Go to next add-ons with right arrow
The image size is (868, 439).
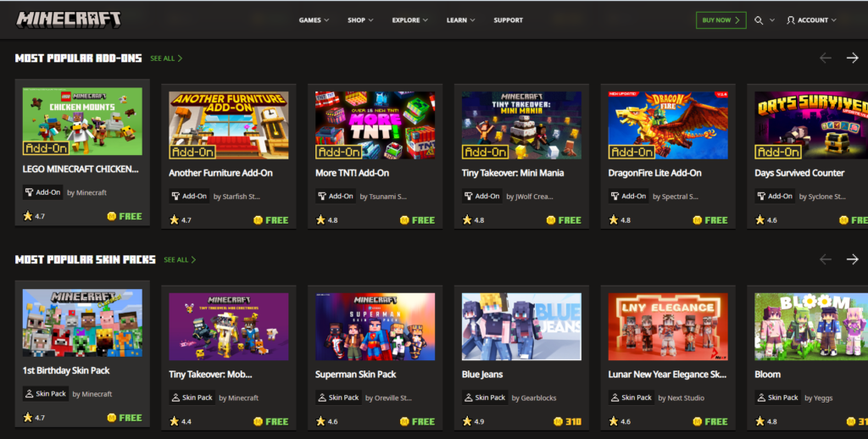[852, 58]
